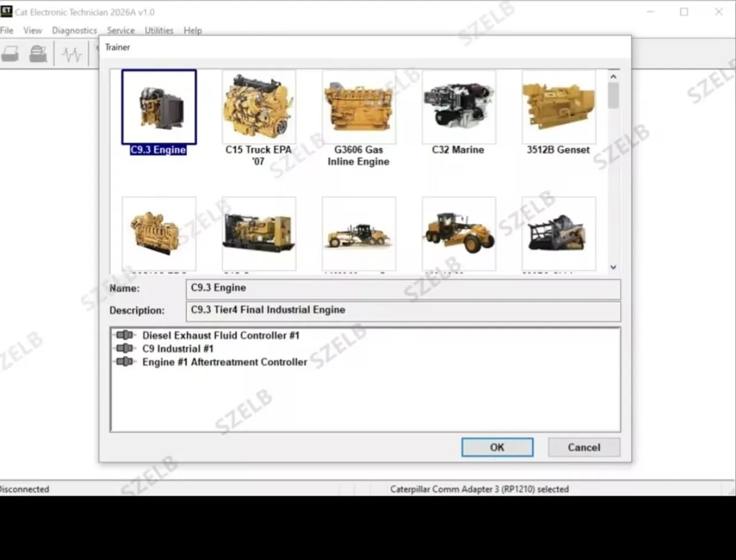Image resolution: width=736 pixels, height=560 pixels.
Task: Select the enclosed generator set thumbnail
Action: (x=259, y=233)
